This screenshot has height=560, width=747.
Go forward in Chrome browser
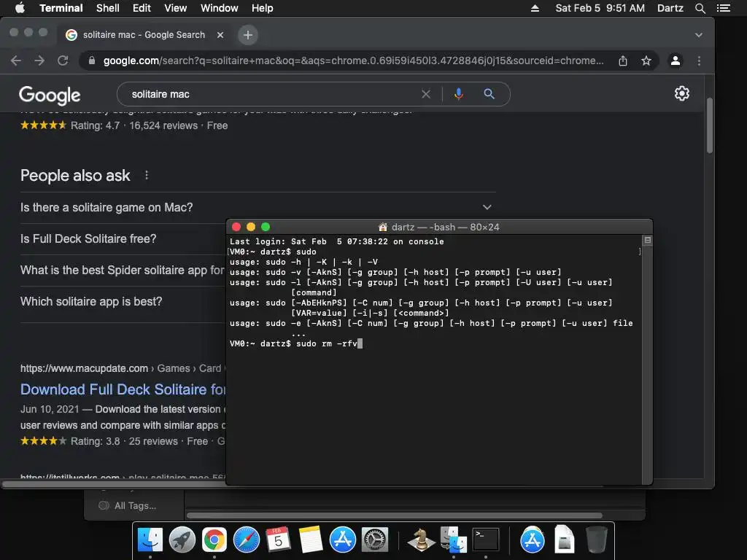(39, 61)
